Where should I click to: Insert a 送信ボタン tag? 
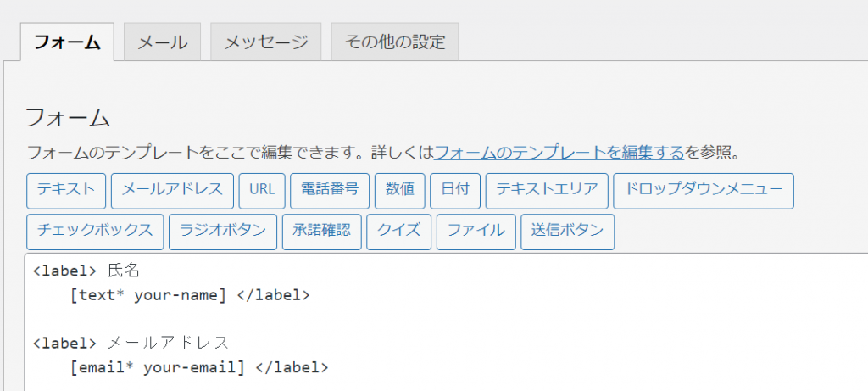coord(567,232)
